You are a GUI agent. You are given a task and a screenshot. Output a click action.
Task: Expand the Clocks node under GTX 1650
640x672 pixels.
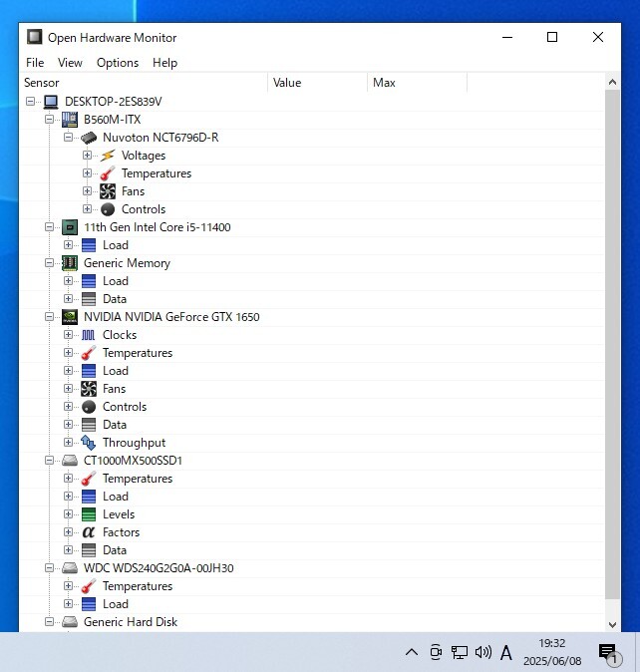click(68, 335)
